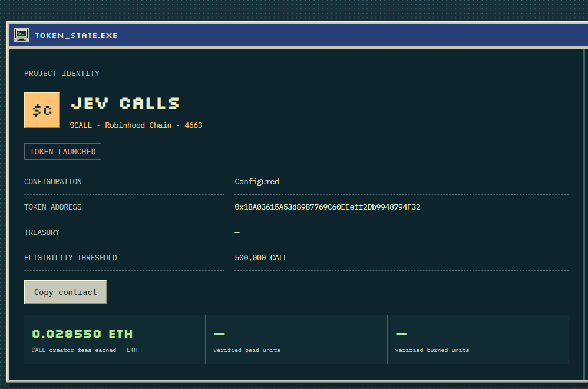The height and width of the screenshot is (389, 588).
Task: Click the verified burned units caption
Action: click(x=432, y=350)
